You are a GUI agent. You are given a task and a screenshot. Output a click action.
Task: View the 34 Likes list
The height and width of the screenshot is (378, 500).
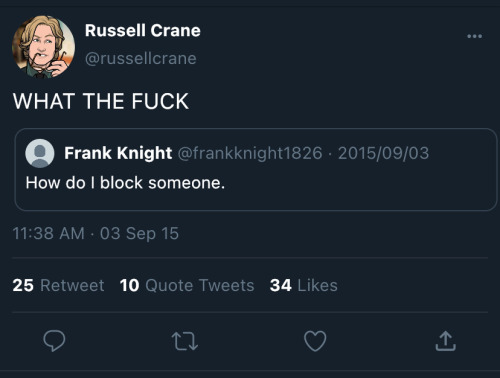[x=304, y=285]
